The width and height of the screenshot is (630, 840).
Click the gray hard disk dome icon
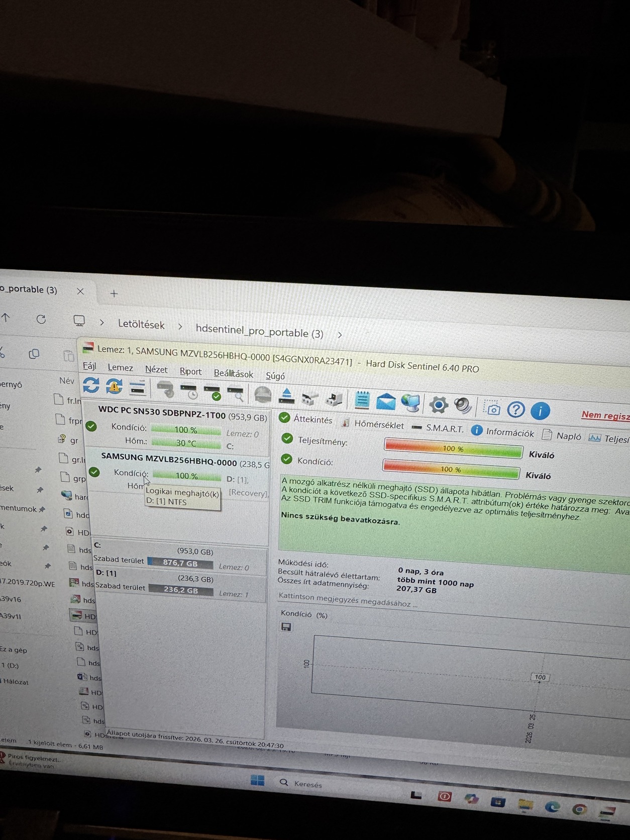pyautogui.click(x=263, y=395)
